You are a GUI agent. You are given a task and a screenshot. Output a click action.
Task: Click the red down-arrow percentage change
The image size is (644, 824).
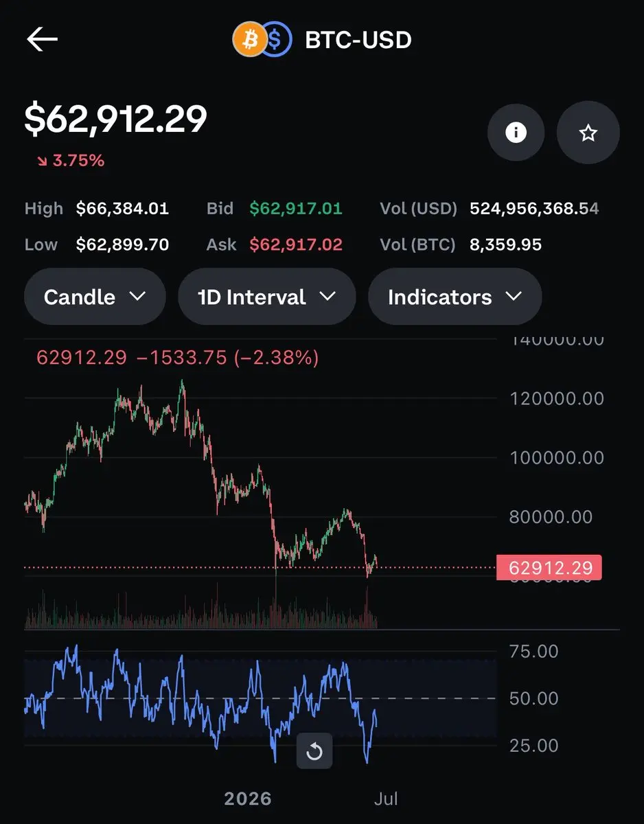tap(70, 161)
